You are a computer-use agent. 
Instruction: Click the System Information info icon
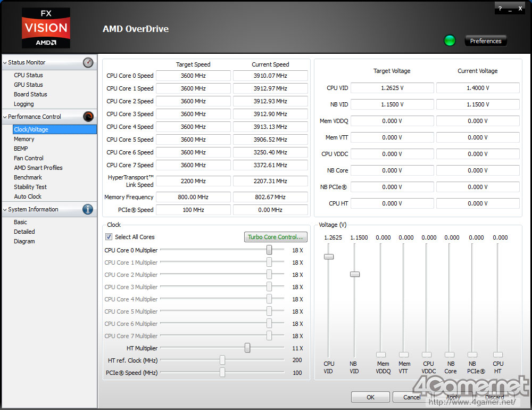coord(88,209)
